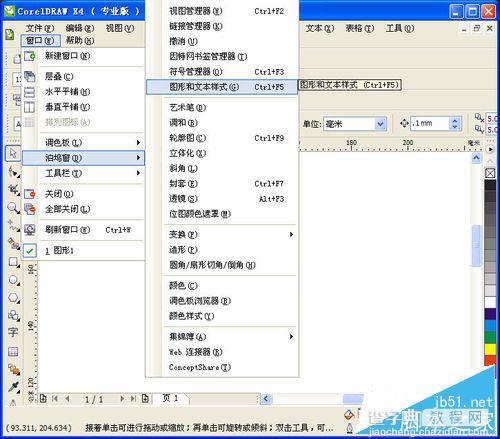Select the Eyedropper tool
The image size is (500, 439).
(13, 387)
